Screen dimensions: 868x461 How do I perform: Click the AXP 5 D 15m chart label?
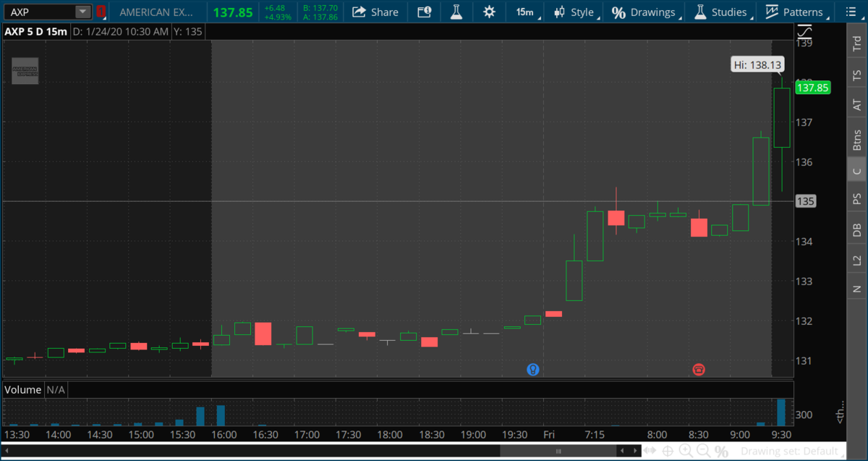click(37, 31)
